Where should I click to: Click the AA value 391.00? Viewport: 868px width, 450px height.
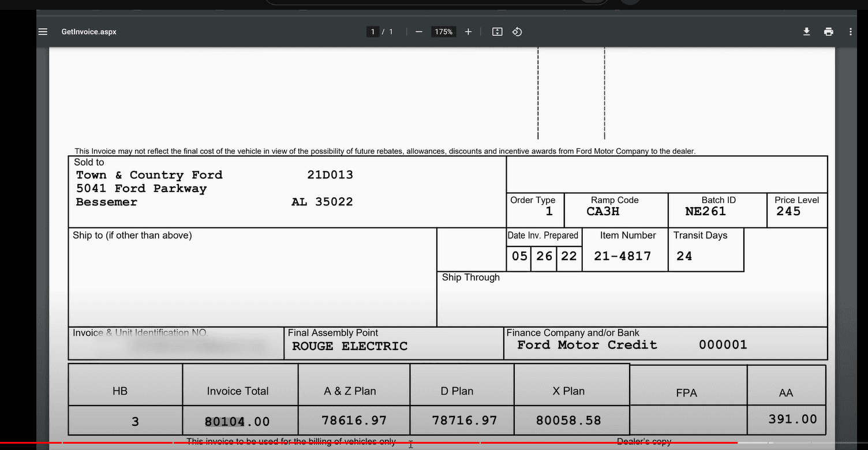[792, 419]
